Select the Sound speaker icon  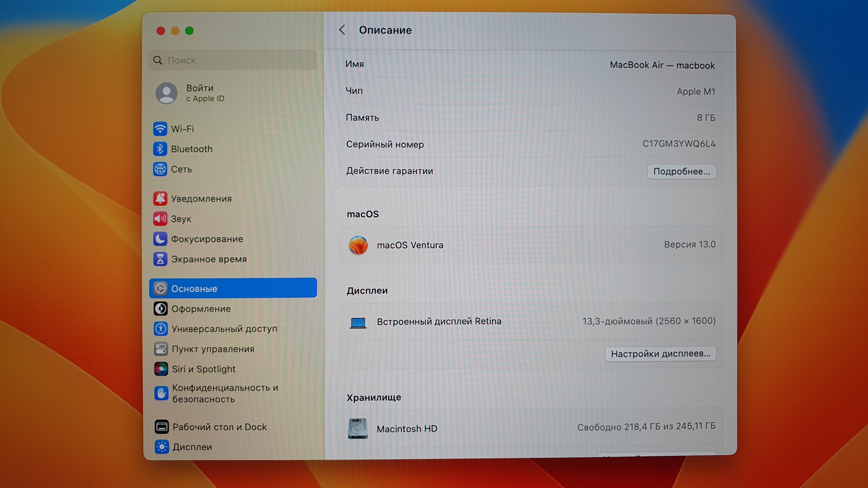pos(160,219)
